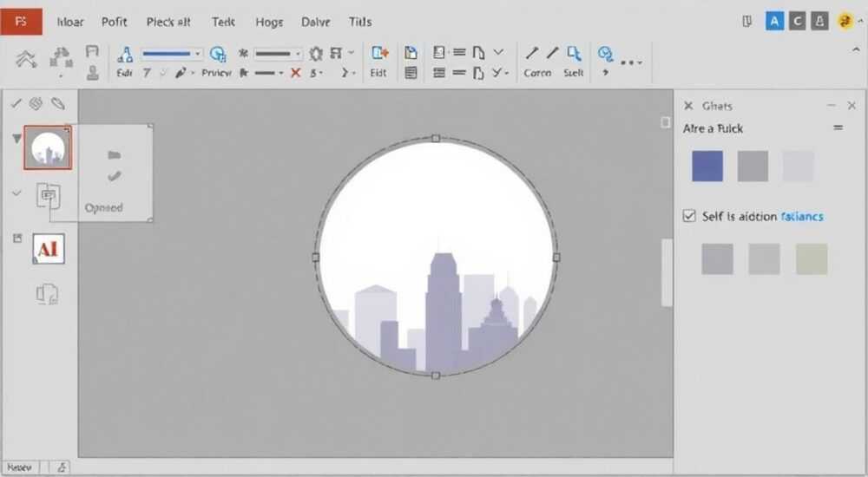The width and height of the screenshot is (868, 477).
Task: Click the checkmark in the Opned popup
Action: [x=114, y=176]
